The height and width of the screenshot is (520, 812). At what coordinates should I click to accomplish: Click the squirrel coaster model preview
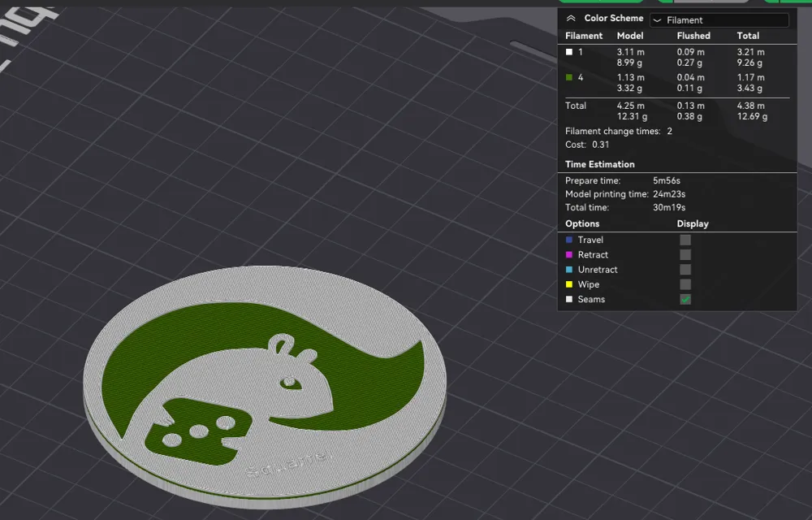click(264, 388)
